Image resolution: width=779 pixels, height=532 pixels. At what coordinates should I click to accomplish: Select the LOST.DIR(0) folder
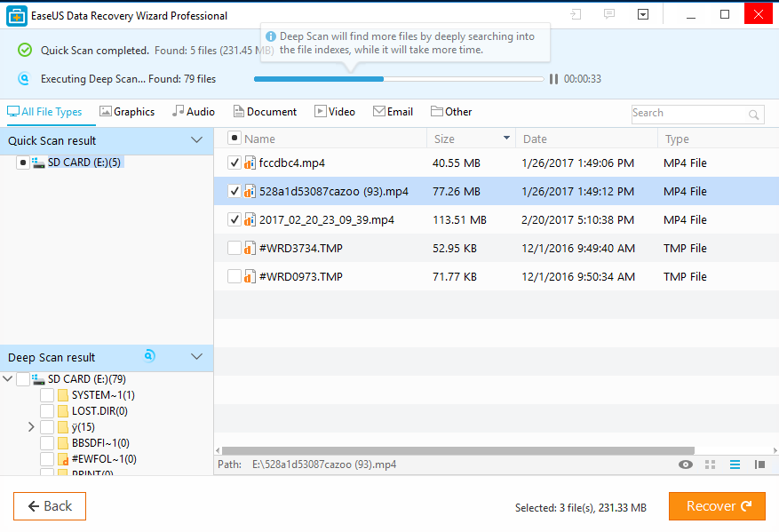click(x=99, y=411)
